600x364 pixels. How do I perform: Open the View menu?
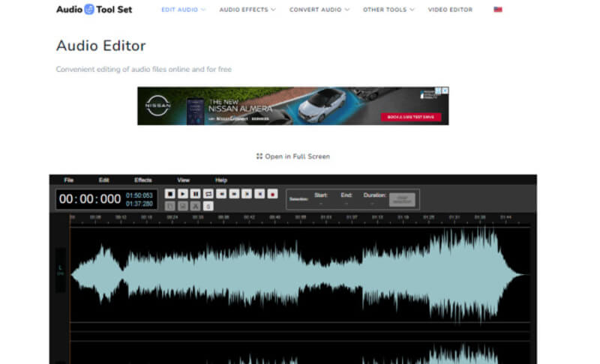184,181
